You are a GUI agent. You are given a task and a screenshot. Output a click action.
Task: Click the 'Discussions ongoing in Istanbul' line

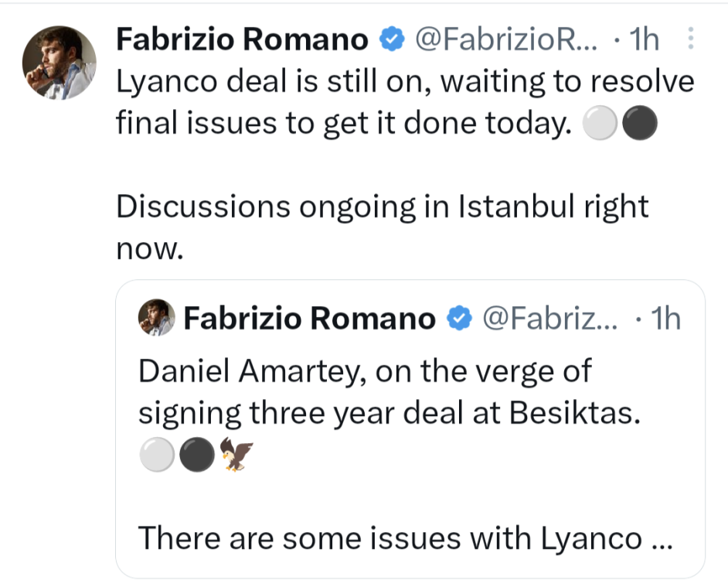(382, 206)
